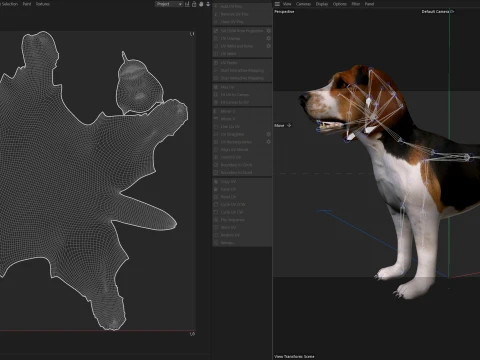Click the Perspective viewport label
The image size is (480, 360).
click(x=284, y=12)
